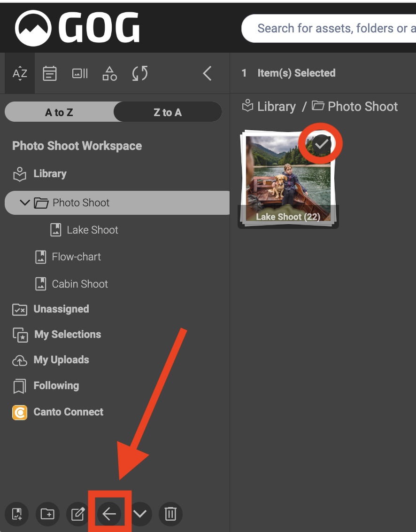
Task: Click the My Uploads cloud icon
Action: click(20, 360)
